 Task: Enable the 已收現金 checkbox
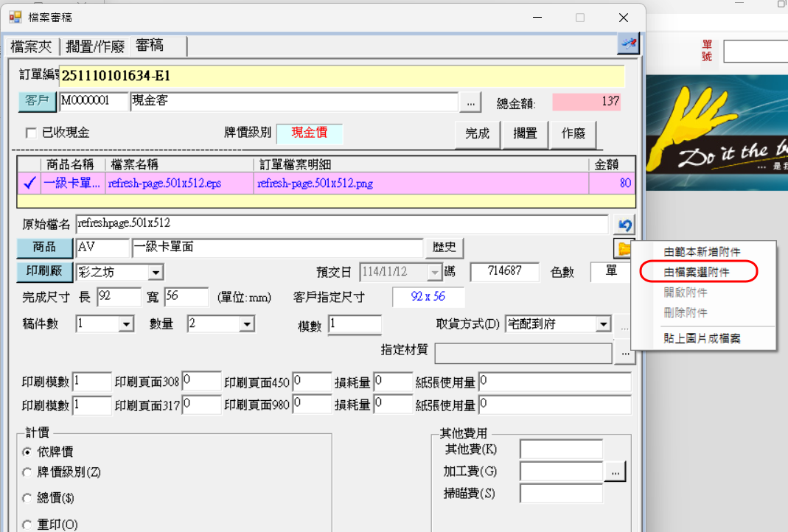click(x=31, y=133)
